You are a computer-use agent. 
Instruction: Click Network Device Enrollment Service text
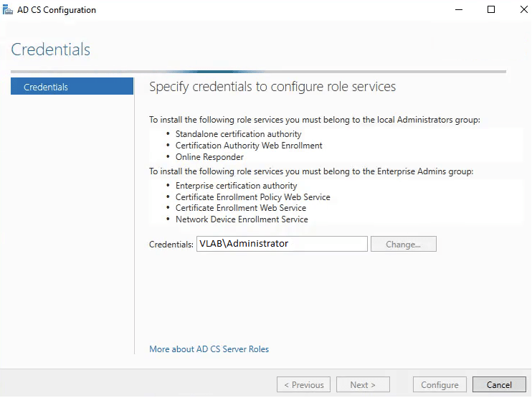tap(242, 219)
